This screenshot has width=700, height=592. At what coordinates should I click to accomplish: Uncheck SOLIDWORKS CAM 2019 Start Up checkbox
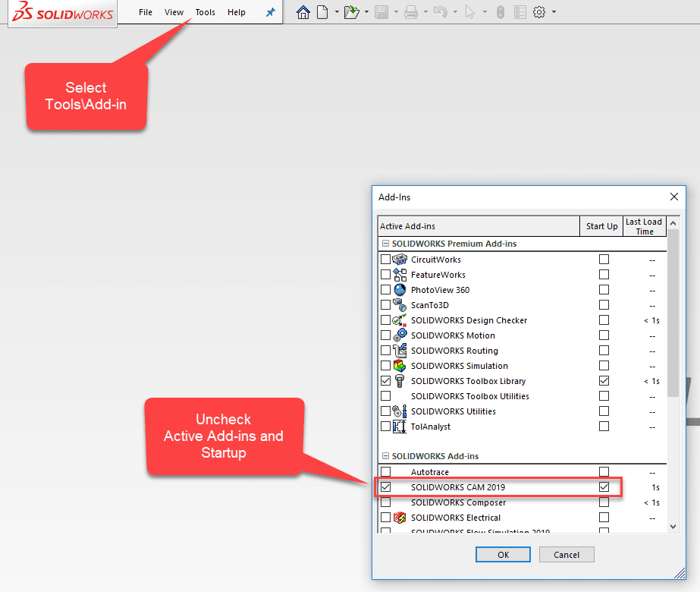tap(604, 487)
